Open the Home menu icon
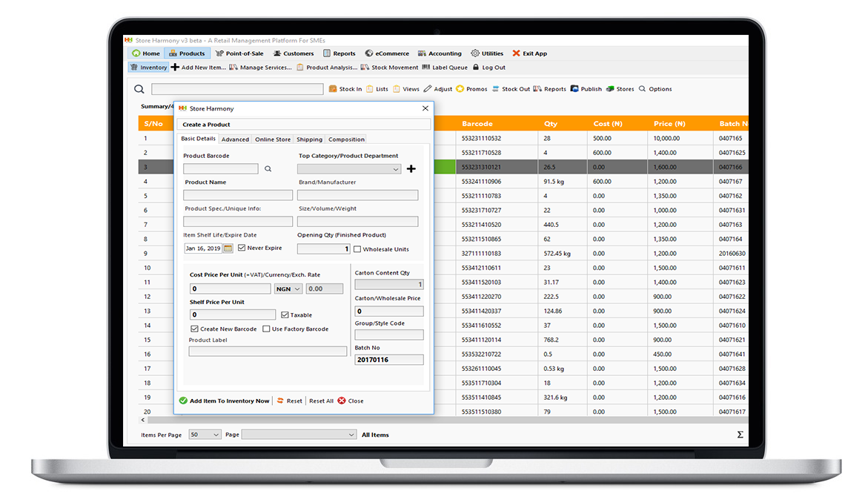Viewport: 868px width, 494px height. [x=136, y=53]
